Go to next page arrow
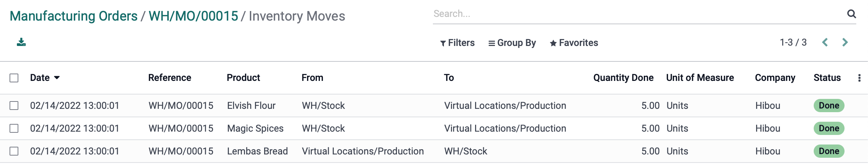The height and width of the screenshot is (164, 868). pos(845,43)
